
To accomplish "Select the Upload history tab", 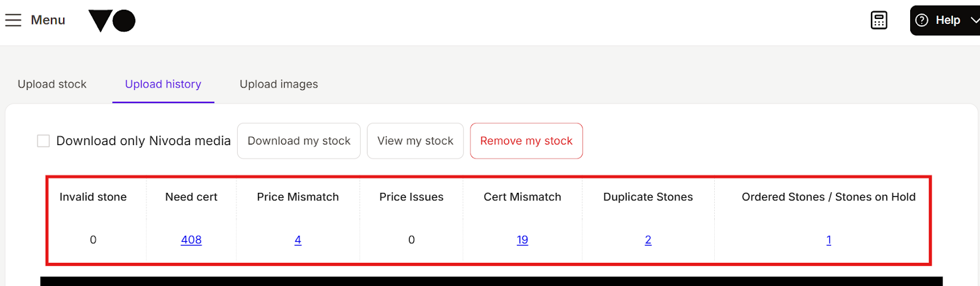I will (x=163, y=84).
